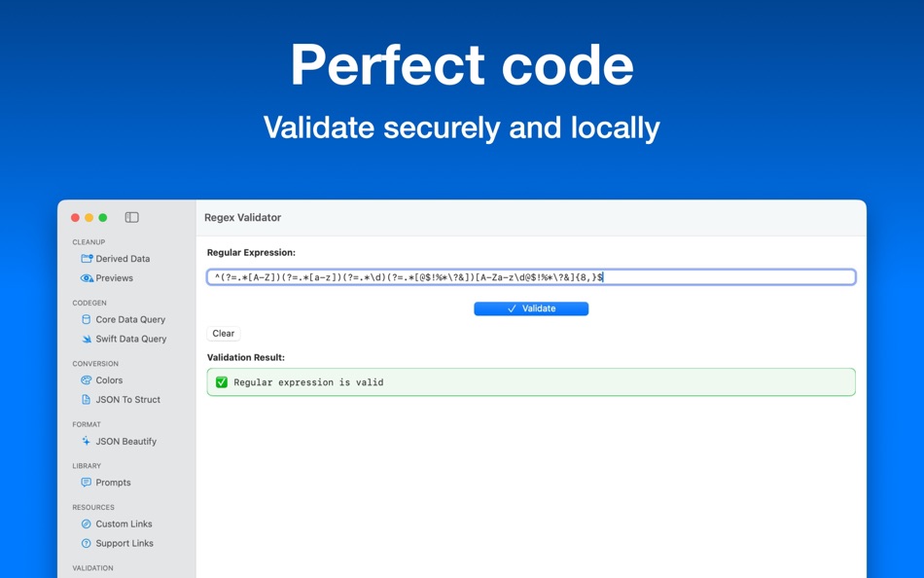The height and width of the screenshot is (578, 924).
Task: Click the Regex Validator title
Action: [243, 218]
